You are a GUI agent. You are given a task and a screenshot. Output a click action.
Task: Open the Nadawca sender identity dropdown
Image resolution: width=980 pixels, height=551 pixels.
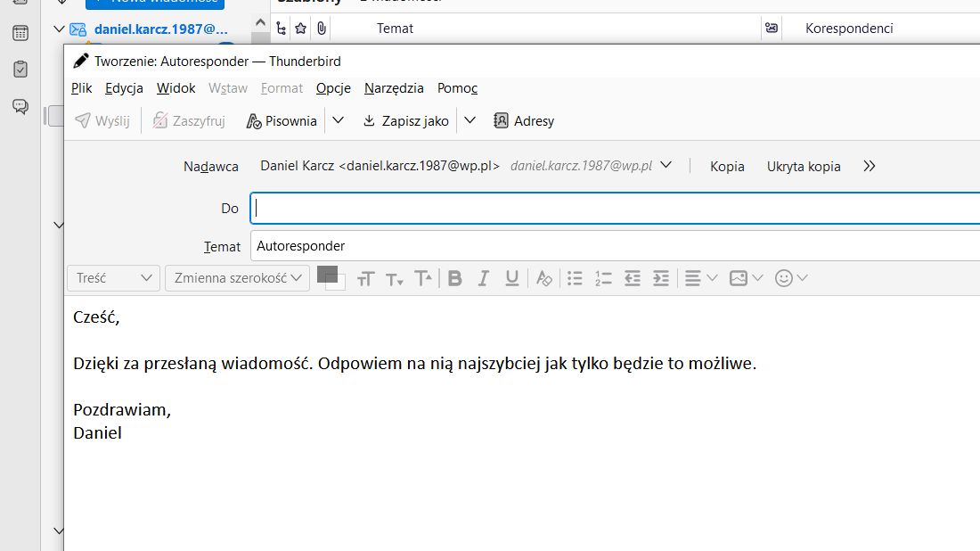coord(666,165)
